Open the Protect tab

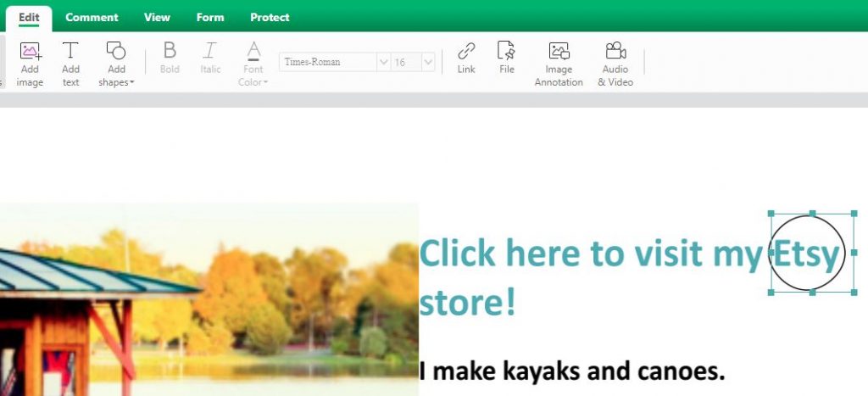(x=270, y=18)
